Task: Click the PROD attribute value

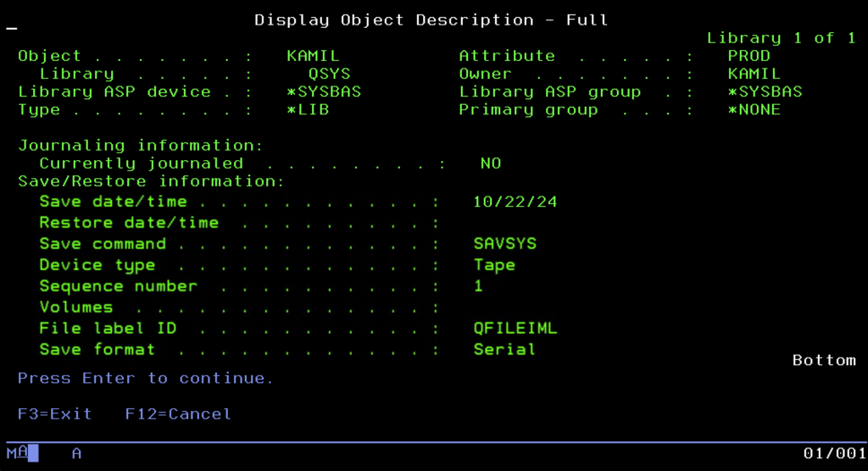Action: (x=749, y=57)
